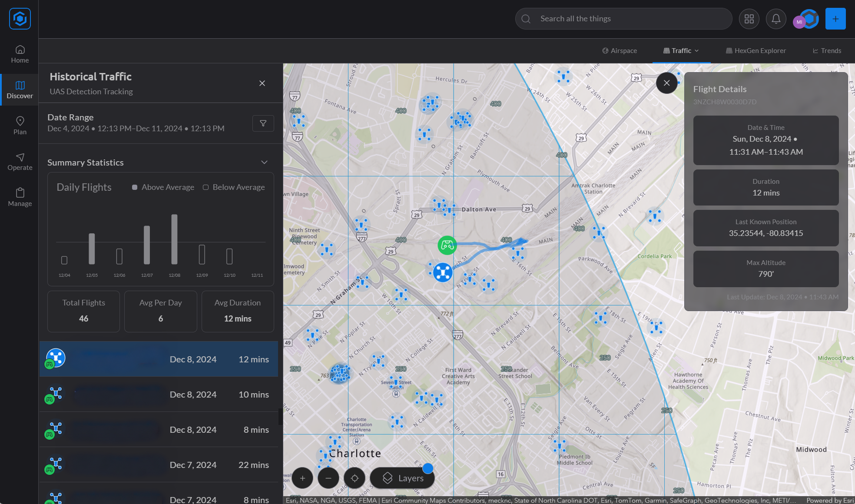The width and height of the screenshot is (855, 504).
Task: Close the Historical Traffic panel
Action: (x=262, y=83)
